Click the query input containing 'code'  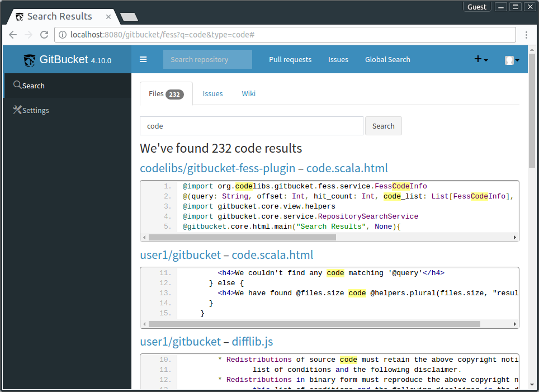point(252,126)
